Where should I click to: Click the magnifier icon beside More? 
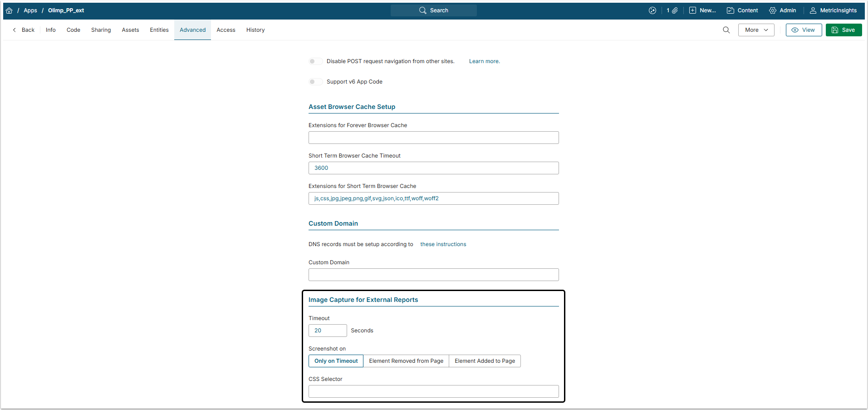click(x=726, y=30)
